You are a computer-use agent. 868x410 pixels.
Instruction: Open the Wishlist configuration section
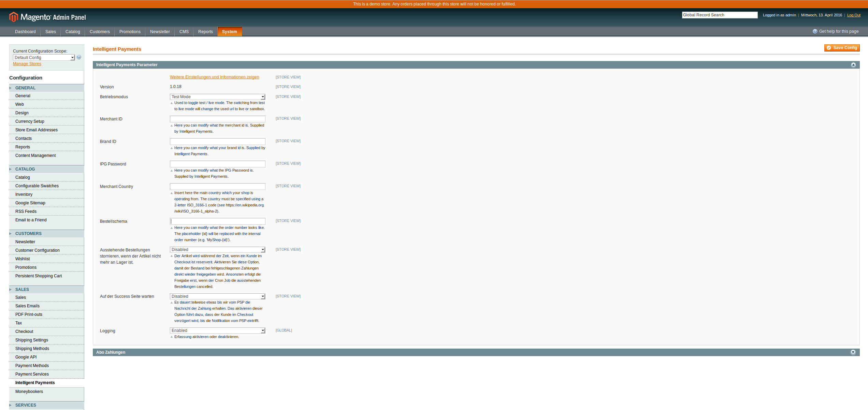coord(46,259)
